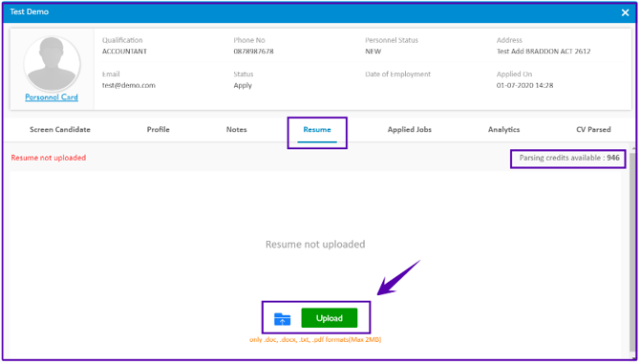Open the Profile tab
Screen dimensions: 640x364
[x=158, y=129]
